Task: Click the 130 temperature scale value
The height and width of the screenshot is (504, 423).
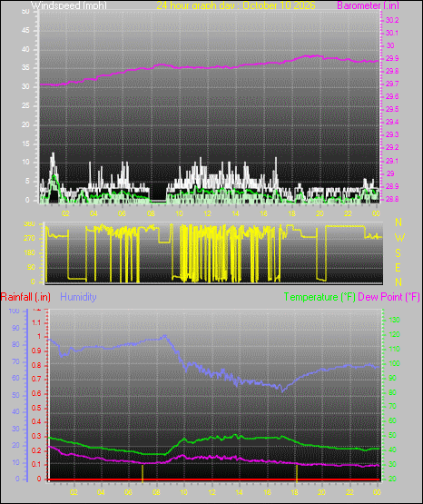Action: [x=395, y=321]
